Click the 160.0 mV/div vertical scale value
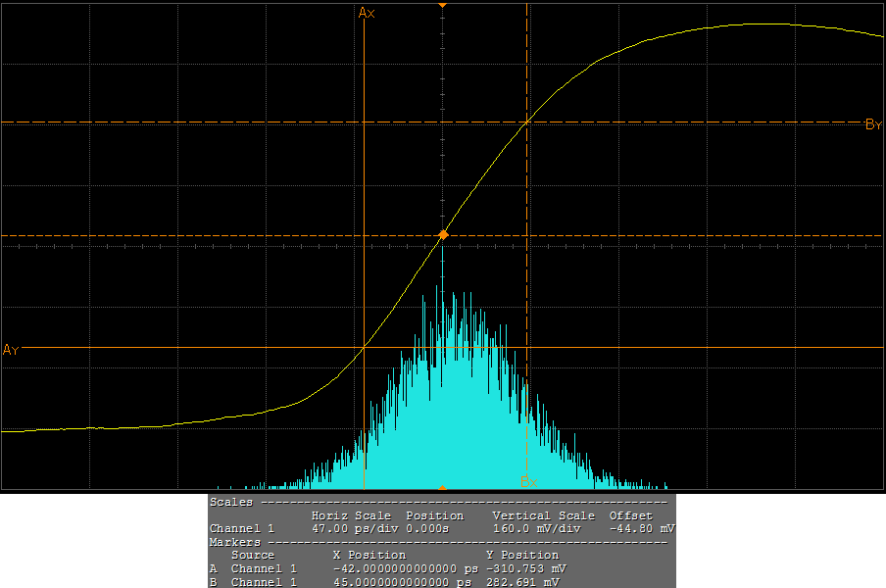Viewport: 886px width, 588px height. click(x=536, y=528)
